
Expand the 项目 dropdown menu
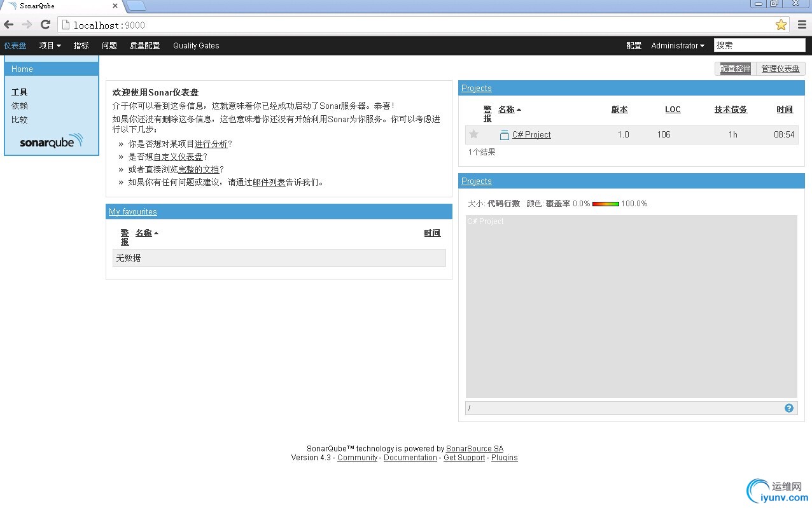[x=50, y=46]
